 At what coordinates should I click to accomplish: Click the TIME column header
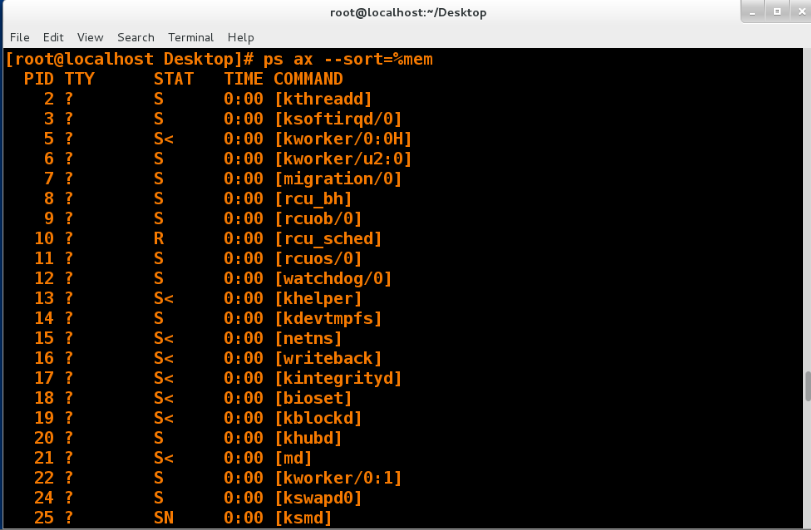[x=243, y=79]
